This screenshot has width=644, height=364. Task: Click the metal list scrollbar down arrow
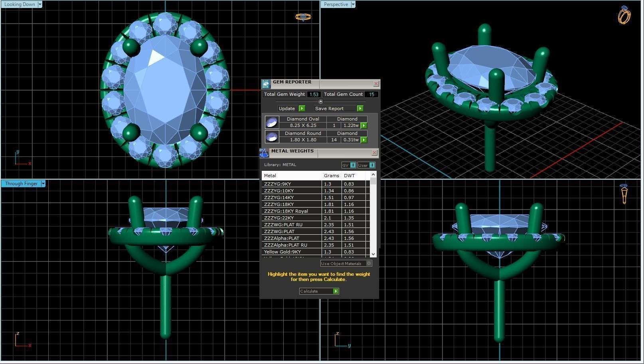373,254
